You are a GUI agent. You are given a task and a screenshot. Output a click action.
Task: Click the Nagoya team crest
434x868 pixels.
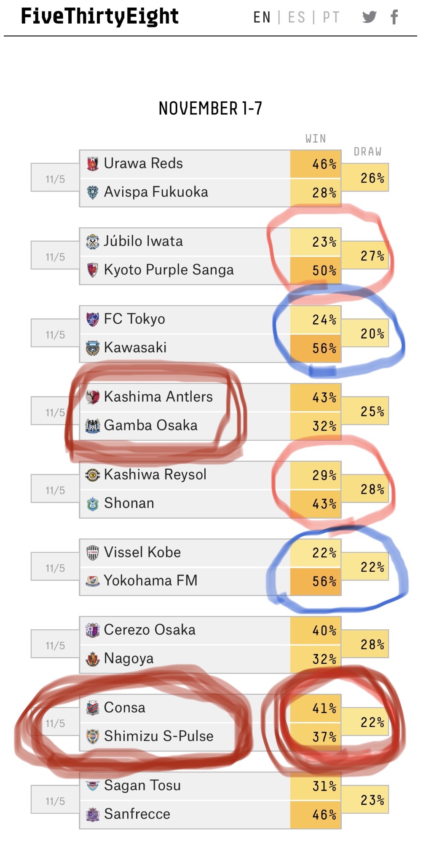(93, 659)
